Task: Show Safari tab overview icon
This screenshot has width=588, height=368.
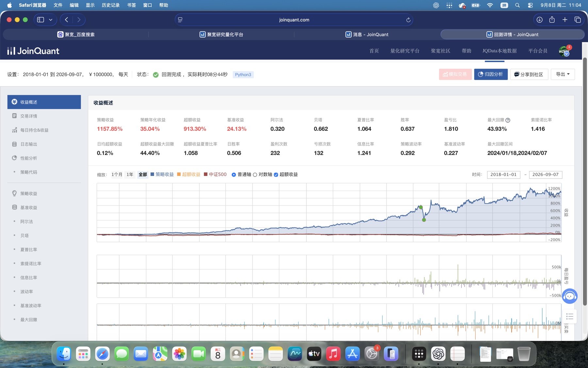Action: pos(578,20)
